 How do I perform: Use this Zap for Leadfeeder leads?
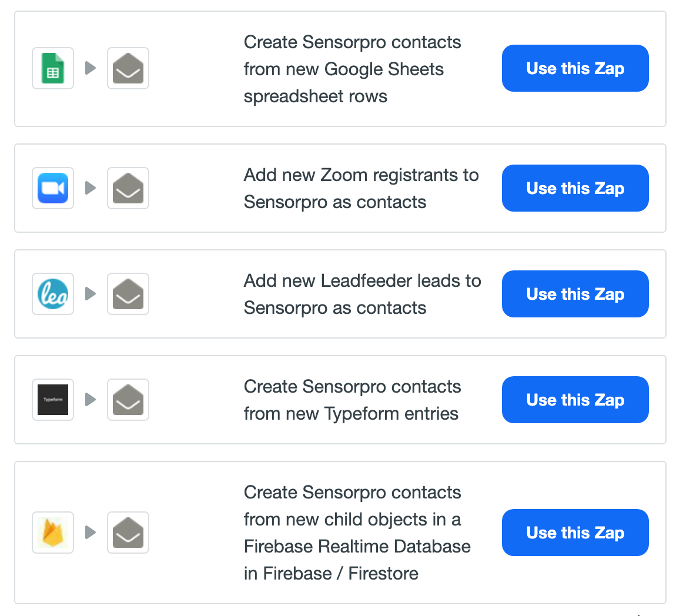click(x=575, y=294)
